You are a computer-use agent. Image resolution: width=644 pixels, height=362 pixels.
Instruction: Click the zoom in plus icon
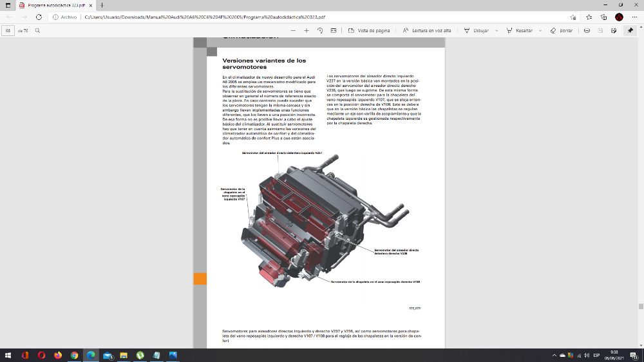(307, 30)
